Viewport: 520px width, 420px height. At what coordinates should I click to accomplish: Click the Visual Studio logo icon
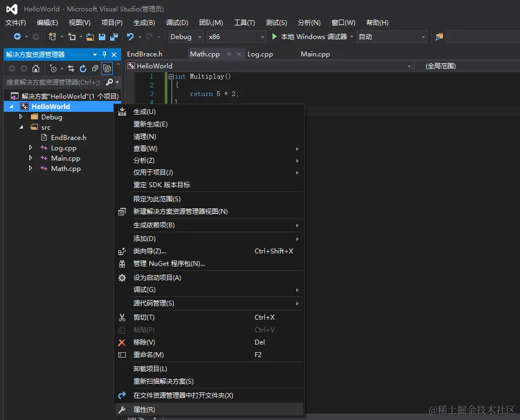[12, 9]
